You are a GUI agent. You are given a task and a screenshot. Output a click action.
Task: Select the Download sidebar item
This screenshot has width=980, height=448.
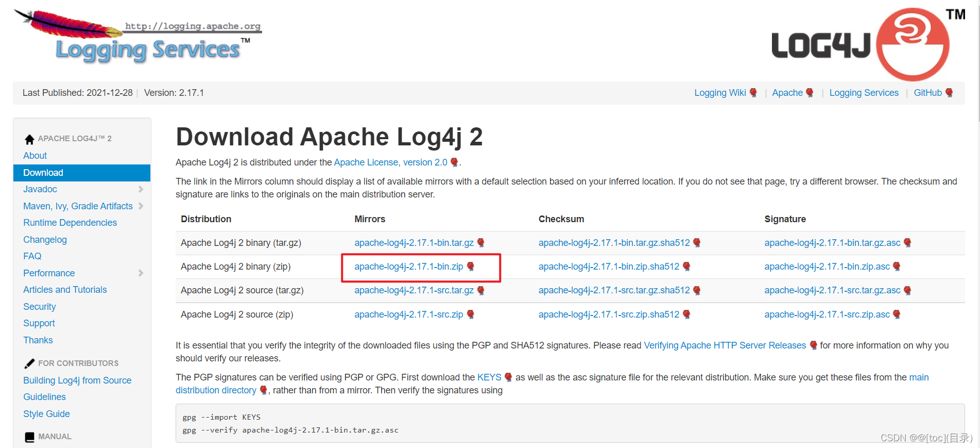click(82, 173)
